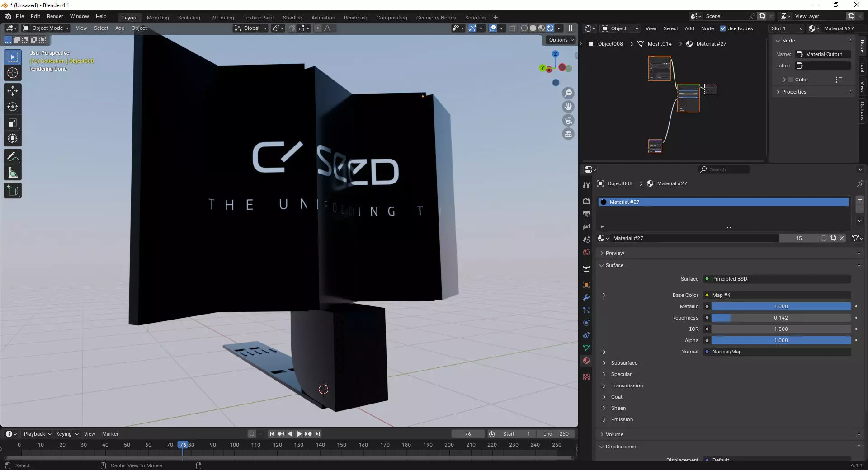Toggle auto keying record button
Screen dimensions: 868x470
pyautogui.click(x=252, y=434)
